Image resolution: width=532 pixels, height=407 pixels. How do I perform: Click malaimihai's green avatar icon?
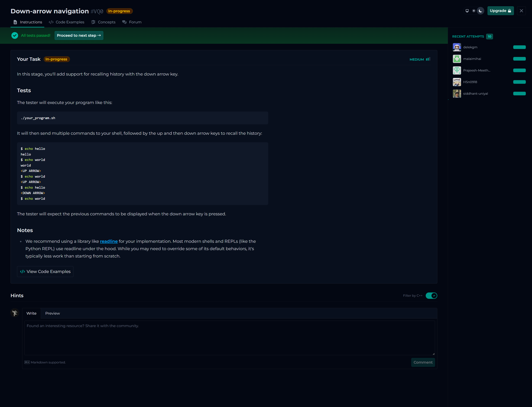click(457, 59)
